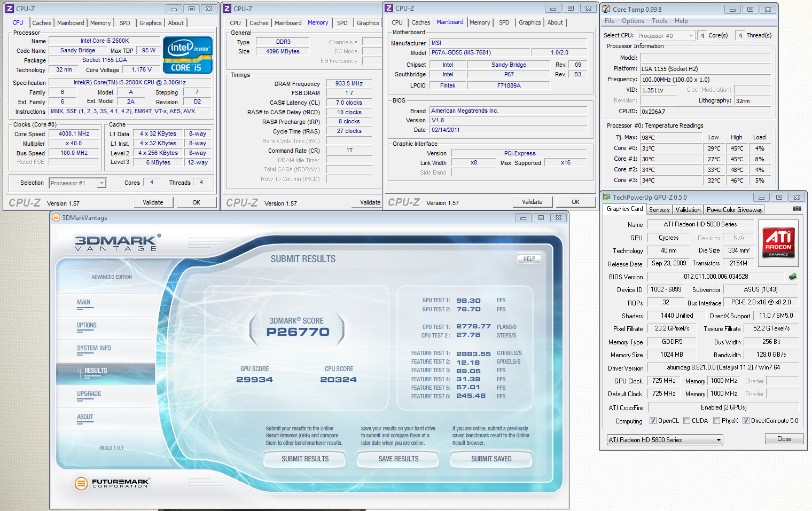Toggle the DirectCompute 5.0 checkbox
Screen dimensions: 812x511
746,421
